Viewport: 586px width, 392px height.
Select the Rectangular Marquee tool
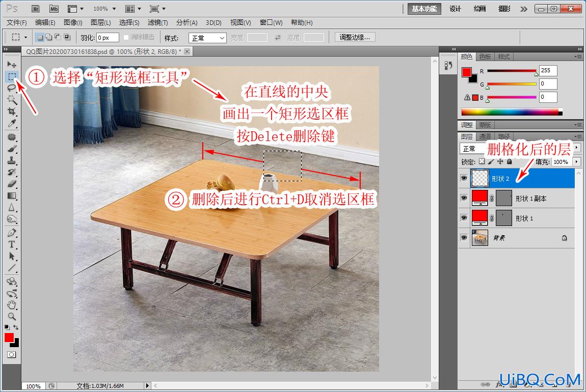pyautogui.click(x=12, y=76)
